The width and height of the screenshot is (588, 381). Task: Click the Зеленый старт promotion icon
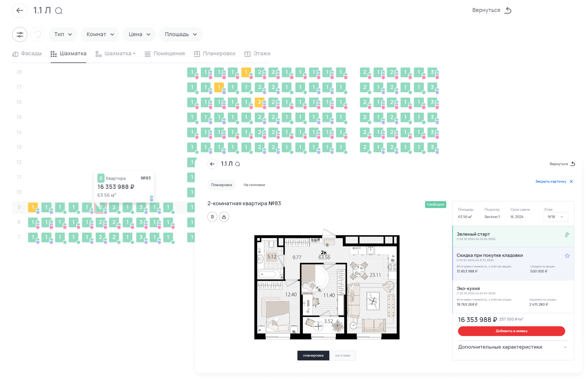click(x=567, y=235)
